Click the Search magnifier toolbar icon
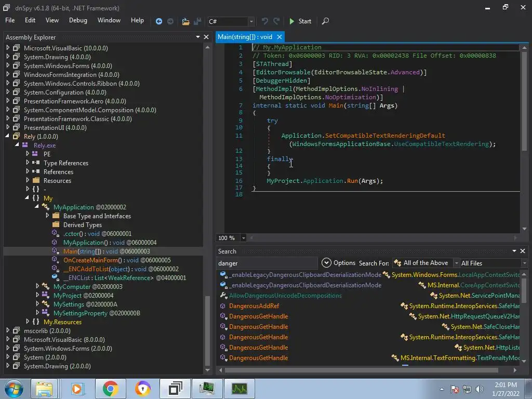 click(x=325, y=21)
